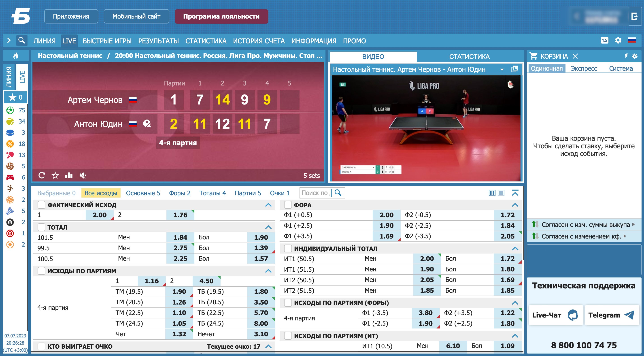Collapse the ИСХОДЫ ПО ПАРТИЯМ section
This screenshot has width=644, height=356.
tap(268, 271)
